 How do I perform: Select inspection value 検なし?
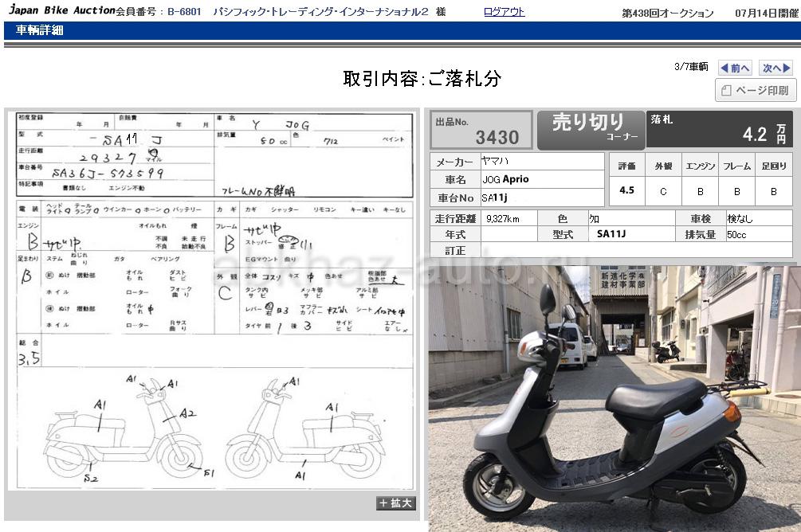[740, 218]
